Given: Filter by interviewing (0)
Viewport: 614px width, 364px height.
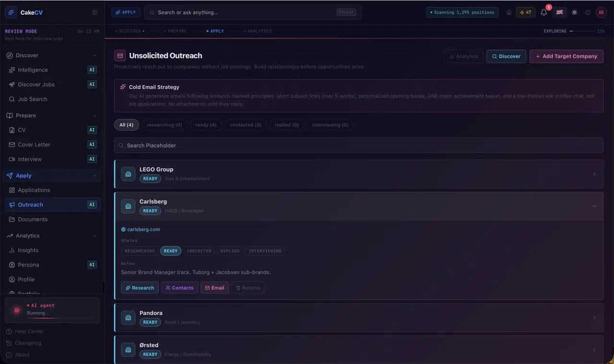Looking at the screenshot, I should [331, 125].
